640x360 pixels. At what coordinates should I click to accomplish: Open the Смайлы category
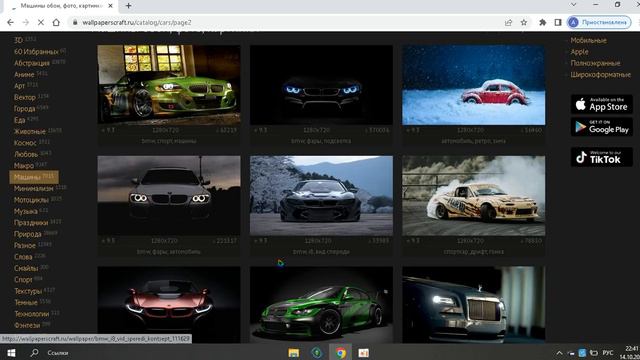point(26,268)
